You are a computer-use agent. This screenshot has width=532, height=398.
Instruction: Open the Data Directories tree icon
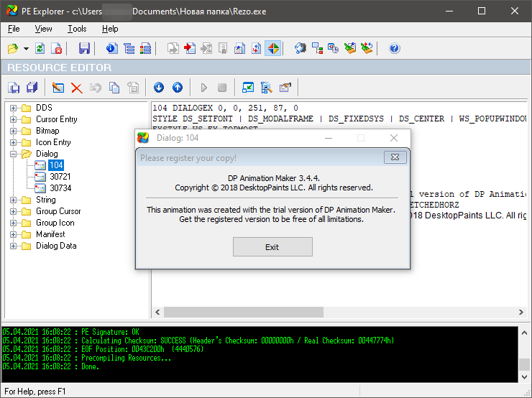tap(129, 48)
